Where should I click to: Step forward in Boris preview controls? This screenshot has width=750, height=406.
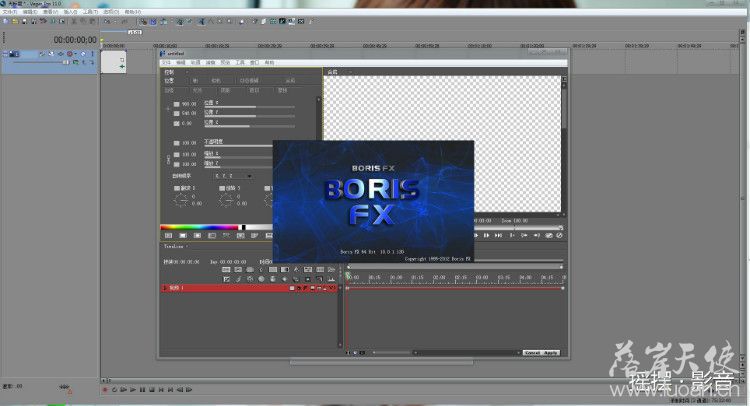486,235
